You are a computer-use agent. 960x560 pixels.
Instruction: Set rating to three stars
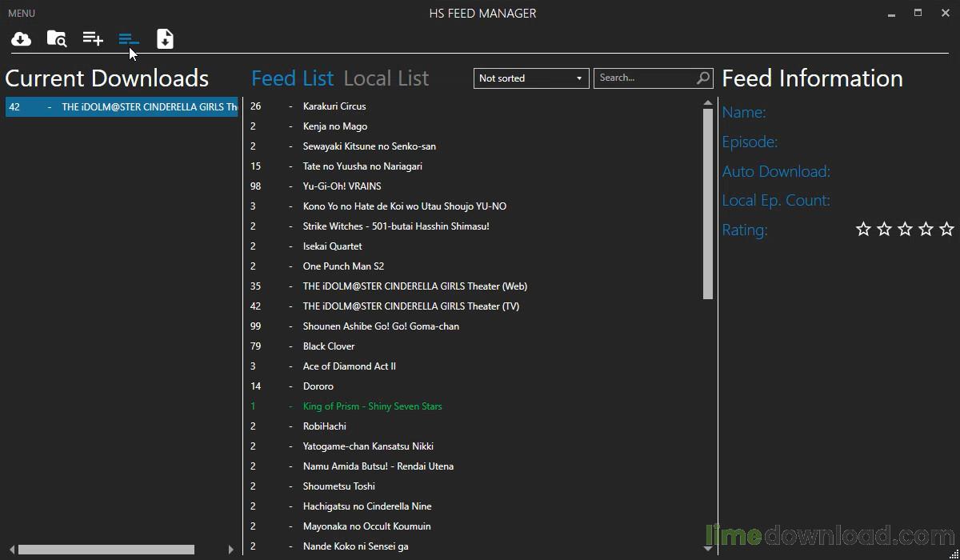pyautogui.click(x=905, y=230)
